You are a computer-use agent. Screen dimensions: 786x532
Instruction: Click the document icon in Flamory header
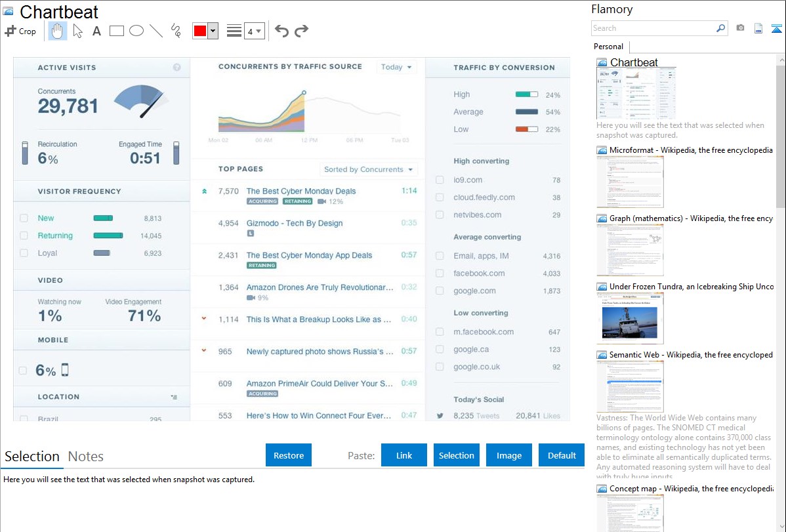(x=758, y=28)
